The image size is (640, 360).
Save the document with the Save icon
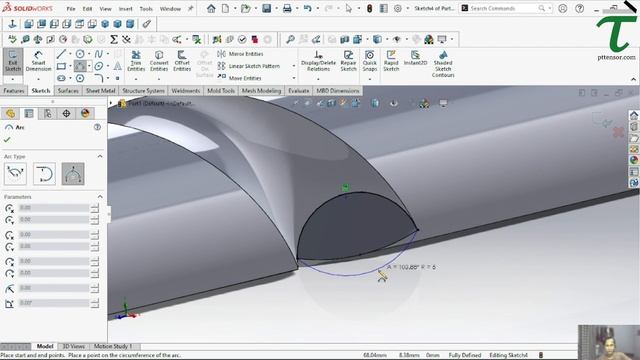tap(267, 8)
